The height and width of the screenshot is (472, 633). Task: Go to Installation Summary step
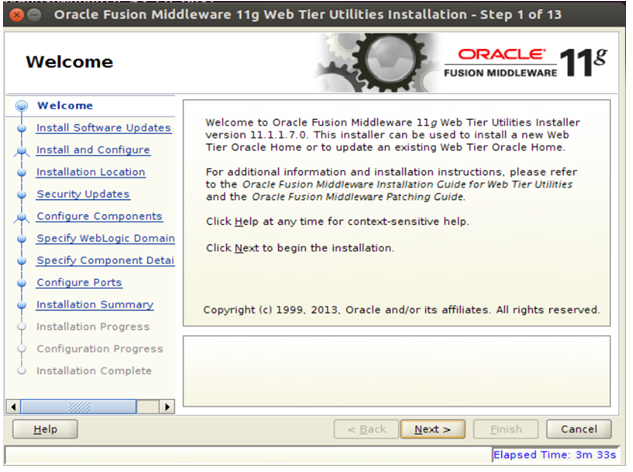point(95,304)
